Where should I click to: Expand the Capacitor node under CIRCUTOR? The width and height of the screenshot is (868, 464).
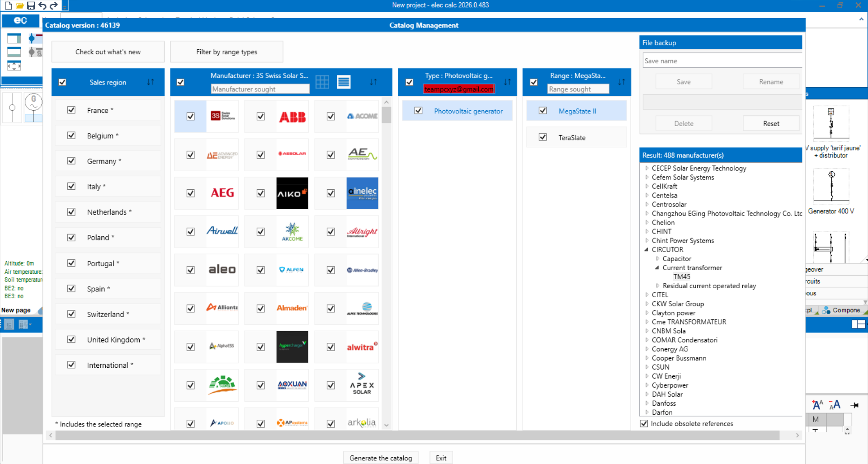(x=657, y=258)
